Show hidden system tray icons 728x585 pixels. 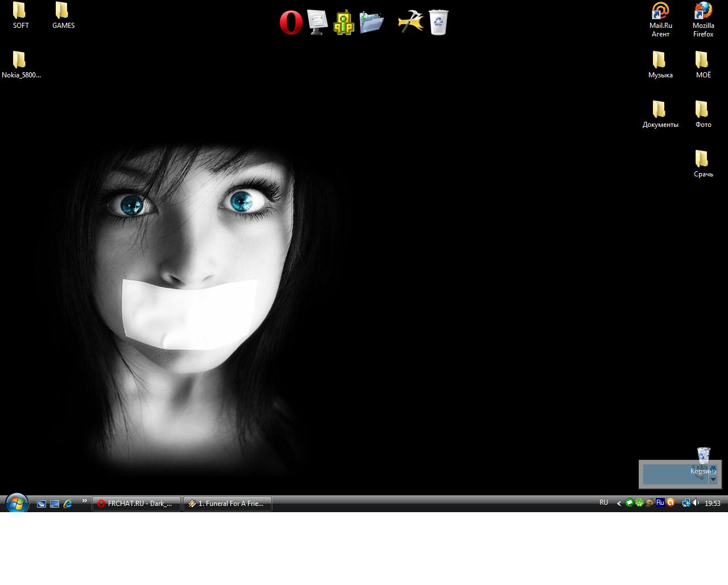(619, 503)
